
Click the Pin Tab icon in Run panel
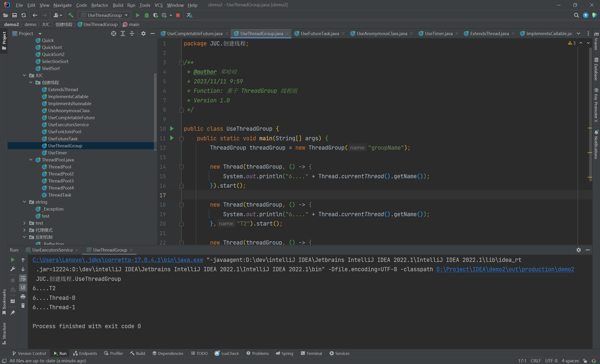click(x=13, y=312)
